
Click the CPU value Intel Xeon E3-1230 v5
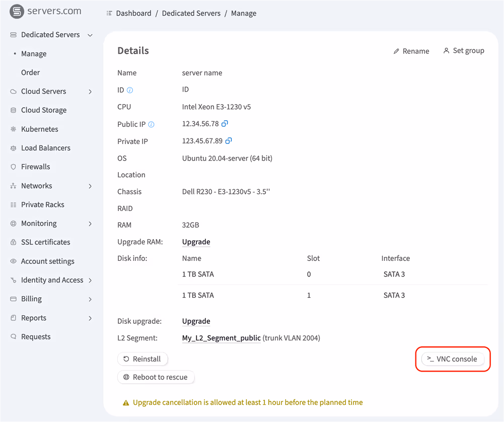(217, 107)
